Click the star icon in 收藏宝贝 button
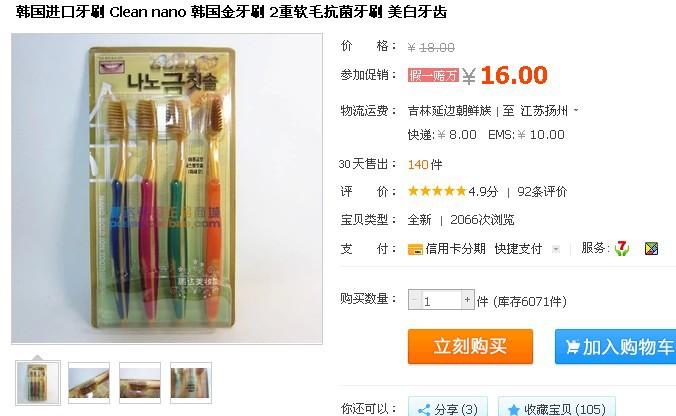 point(513,409)
